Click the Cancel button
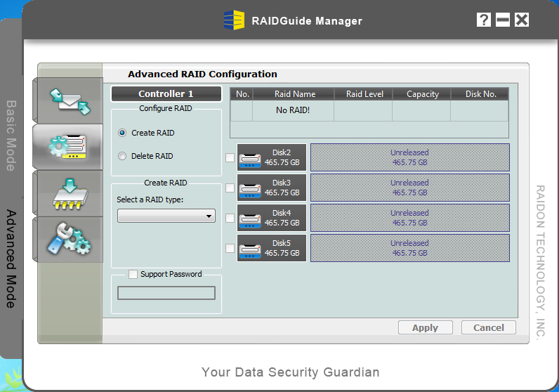 click(x=489, y=327)
